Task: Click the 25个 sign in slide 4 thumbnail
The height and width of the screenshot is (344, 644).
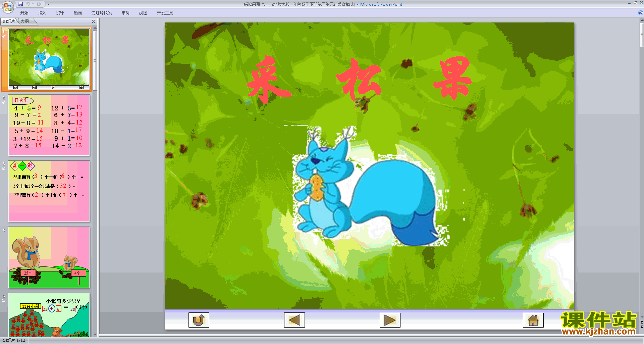Action: pyautogui.click(x=28, y=273)
